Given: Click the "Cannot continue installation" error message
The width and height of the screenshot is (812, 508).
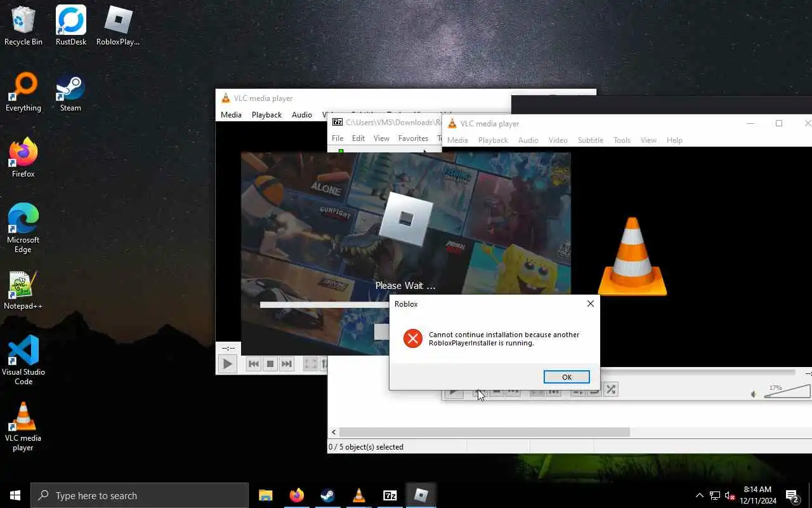Looking at the screenshot, I should pyautogui.click(x=504, y=338).
